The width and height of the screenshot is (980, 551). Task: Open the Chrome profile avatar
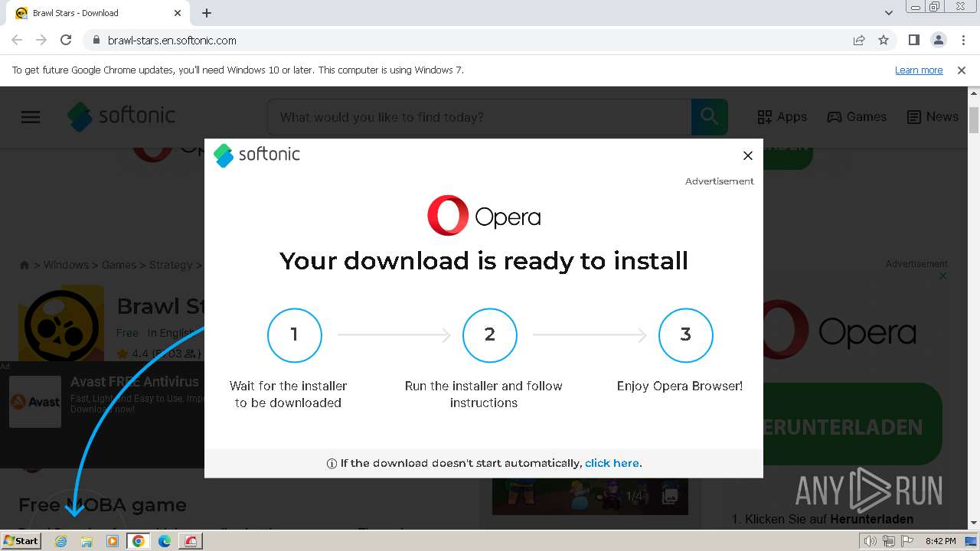pos(939,40)
